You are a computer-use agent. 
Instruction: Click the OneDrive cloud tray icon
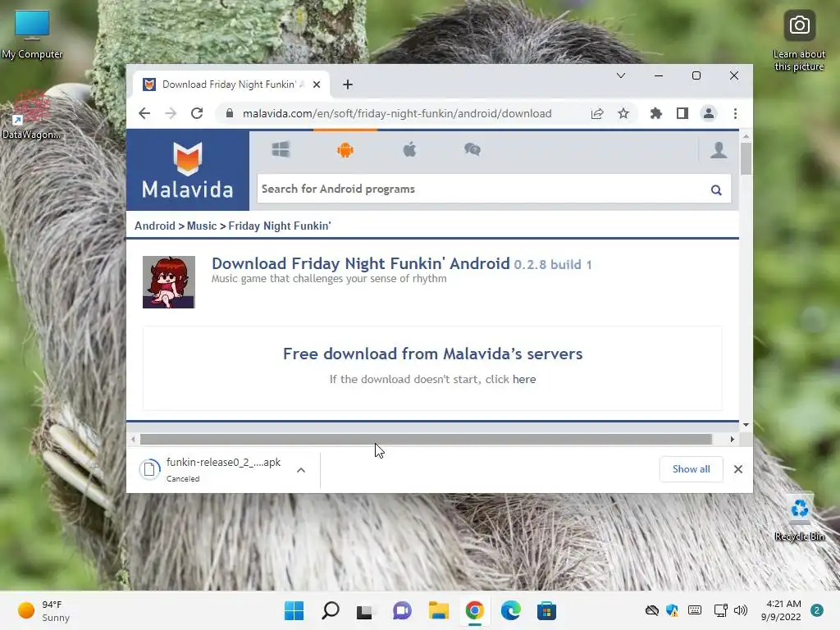point(651,610)
